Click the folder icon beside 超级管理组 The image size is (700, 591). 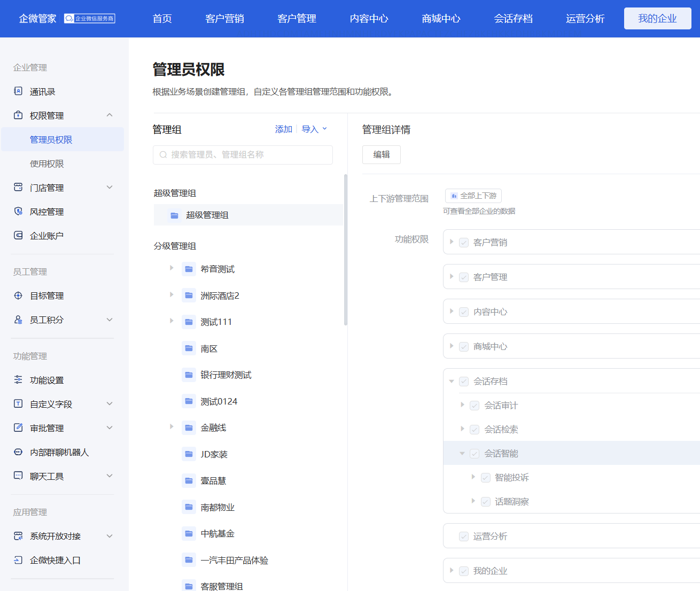tap(175, 215)
